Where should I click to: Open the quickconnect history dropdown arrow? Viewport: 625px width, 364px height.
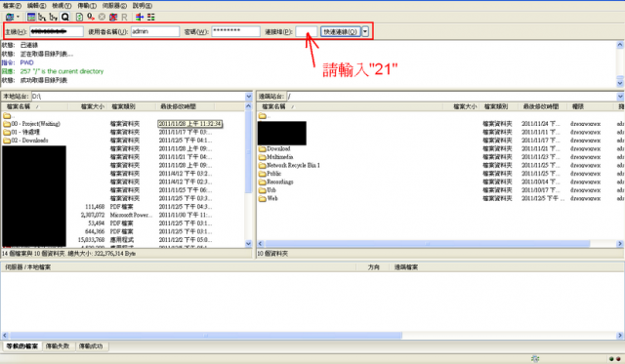tap(365, 31)
